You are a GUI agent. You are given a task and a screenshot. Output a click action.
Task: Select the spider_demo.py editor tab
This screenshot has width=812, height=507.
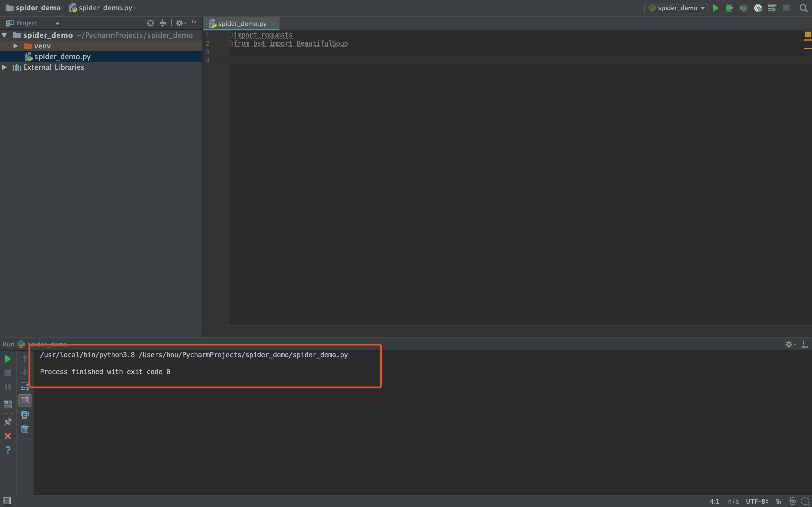pos(242,23)
